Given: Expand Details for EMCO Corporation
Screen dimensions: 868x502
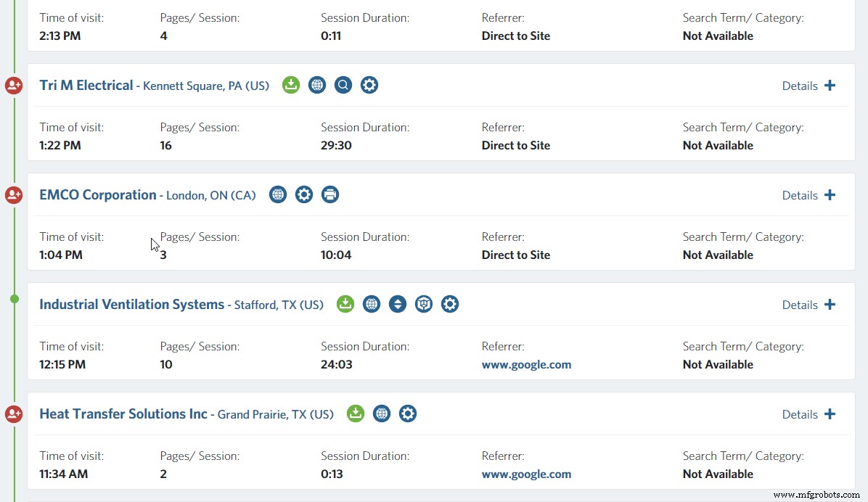Looking at the screenshot, I should pyautogui.click(x=808, y=195).
